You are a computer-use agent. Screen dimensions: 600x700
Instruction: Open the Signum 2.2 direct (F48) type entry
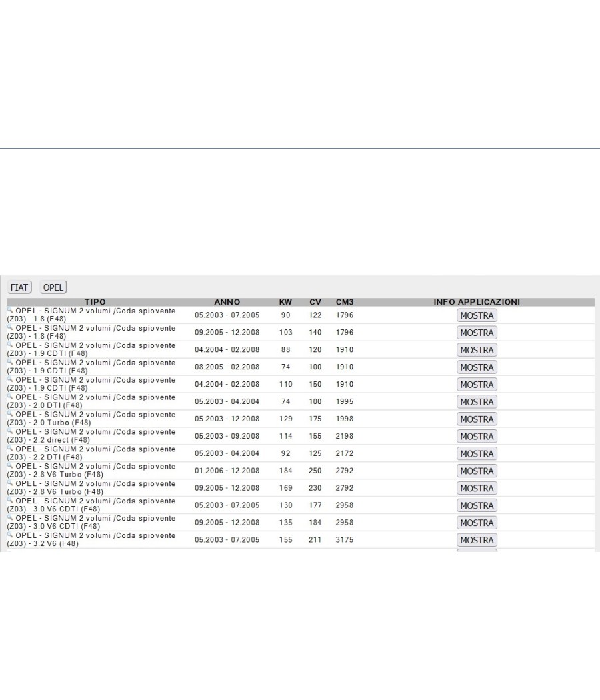(91, 436)
